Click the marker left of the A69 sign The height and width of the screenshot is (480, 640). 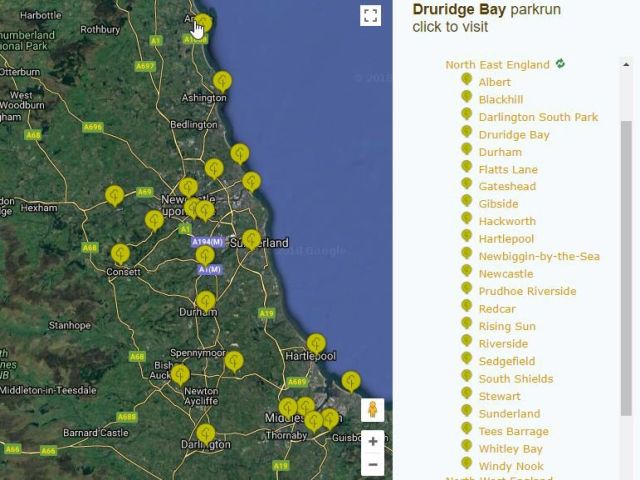pyautogui.click(x=115, y=195)
